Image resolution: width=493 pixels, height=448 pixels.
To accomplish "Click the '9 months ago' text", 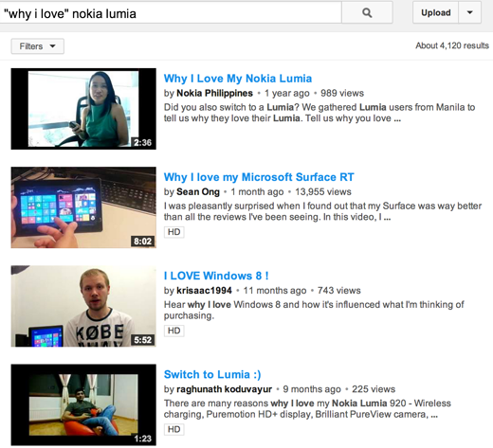I will (x=312, y=389).
